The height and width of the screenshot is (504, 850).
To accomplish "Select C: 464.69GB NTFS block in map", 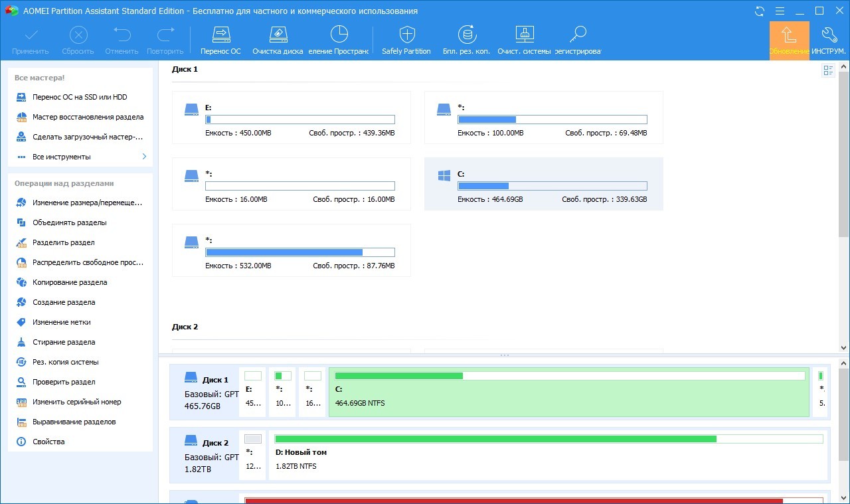I will [569, 392].
